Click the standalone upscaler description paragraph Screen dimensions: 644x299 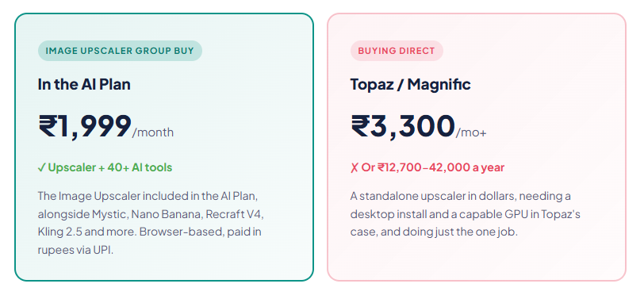coord(466,213)
